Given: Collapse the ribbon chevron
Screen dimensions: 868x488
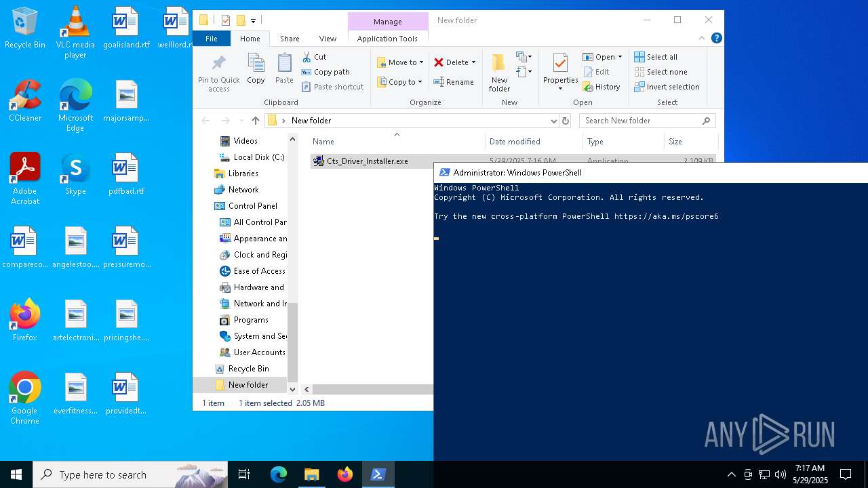Looking at the screenshot, I should pos(703,39).
